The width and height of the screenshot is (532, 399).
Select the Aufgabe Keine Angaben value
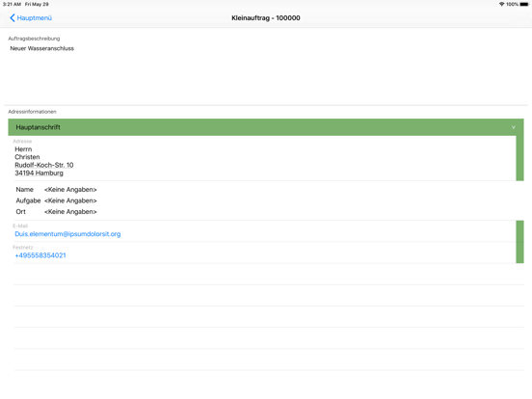(x=70, y=200)
